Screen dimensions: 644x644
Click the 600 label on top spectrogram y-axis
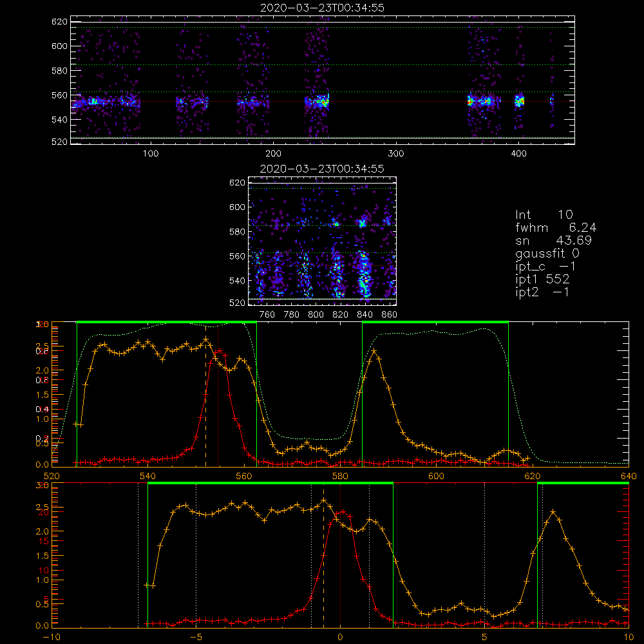59,46
